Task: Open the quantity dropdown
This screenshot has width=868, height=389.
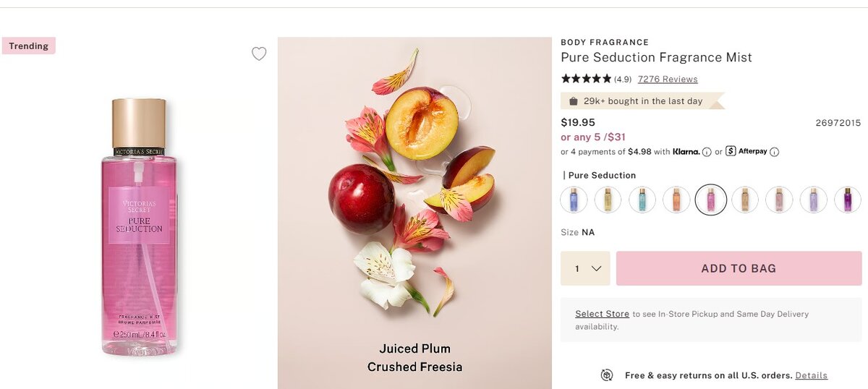Action: 586,268
